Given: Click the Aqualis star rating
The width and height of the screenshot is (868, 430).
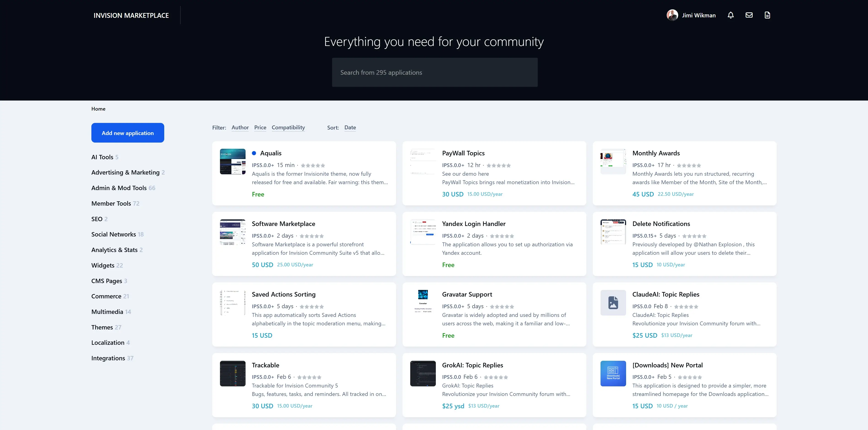Looking at the screenshot, I should [313, 165].
